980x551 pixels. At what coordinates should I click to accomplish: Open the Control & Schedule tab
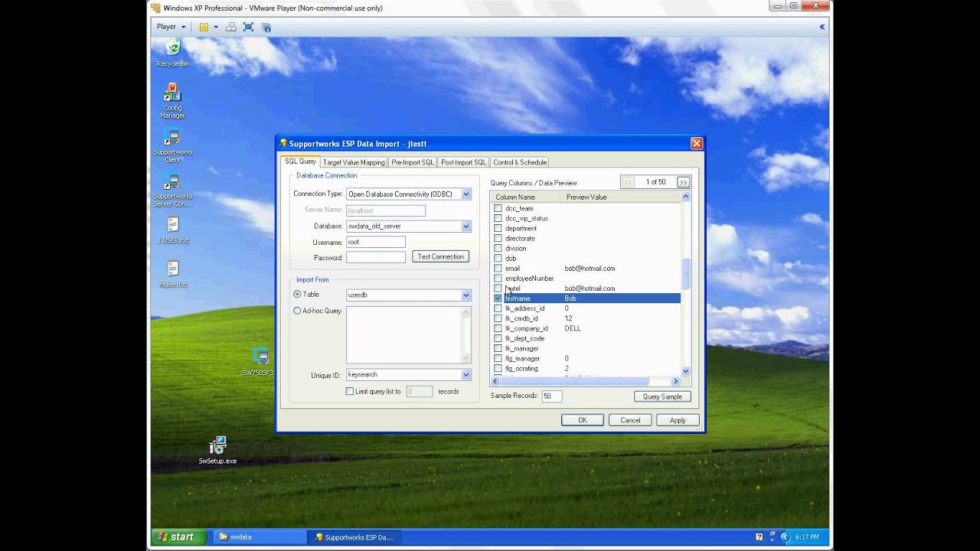point(520,162)
